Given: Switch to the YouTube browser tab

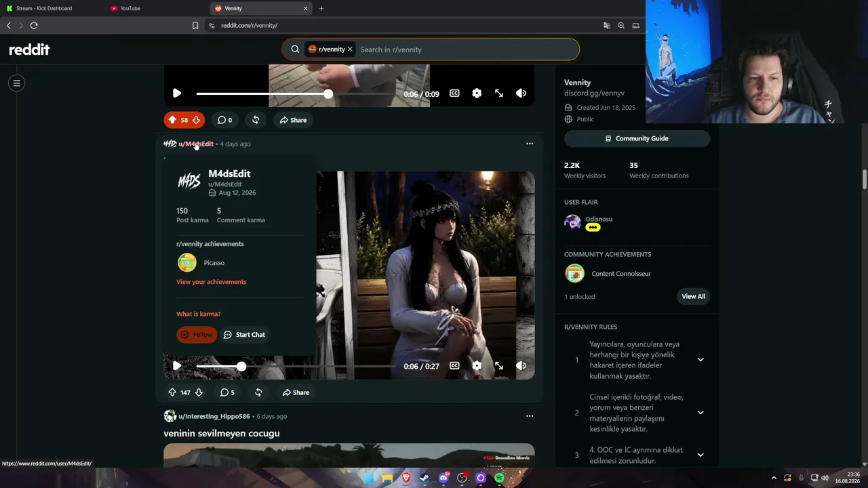Looking at the screenshot, I should coord(156,8).
